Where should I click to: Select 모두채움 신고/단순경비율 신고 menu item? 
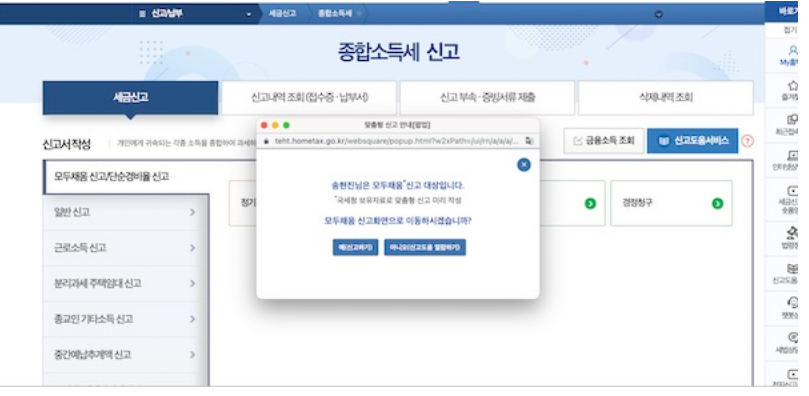click(x=126, y=176)
